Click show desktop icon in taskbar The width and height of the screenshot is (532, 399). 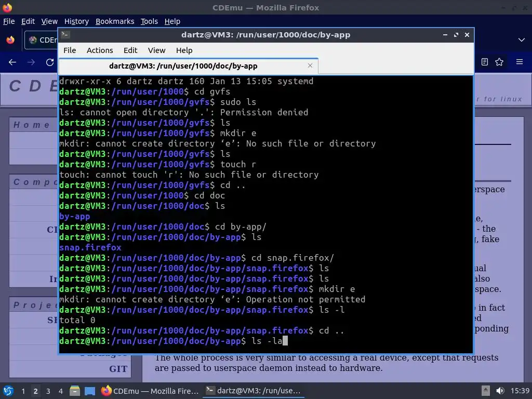coord(89,391)
